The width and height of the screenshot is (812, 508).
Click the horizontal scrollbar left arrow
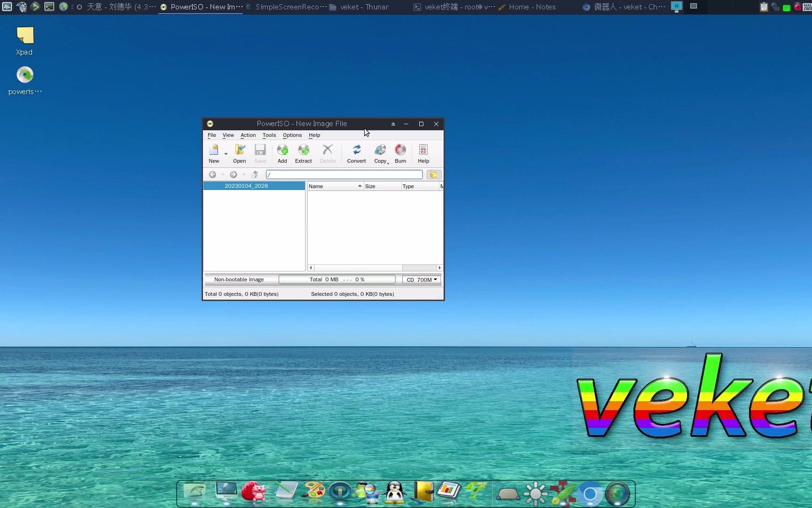coord(311,268)
